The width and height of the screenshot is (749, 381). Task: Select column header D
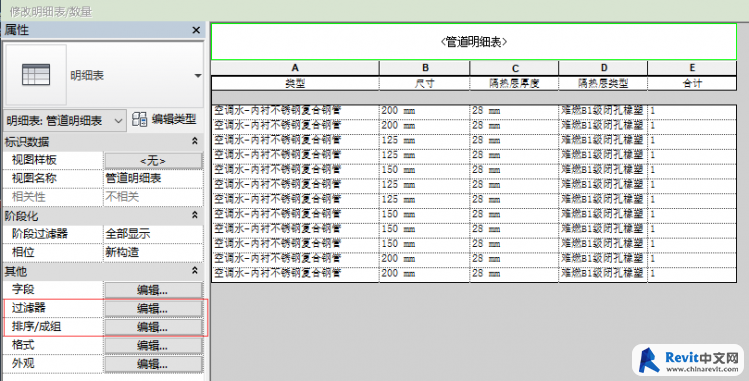pyautogui.click(x=603, y=68)
